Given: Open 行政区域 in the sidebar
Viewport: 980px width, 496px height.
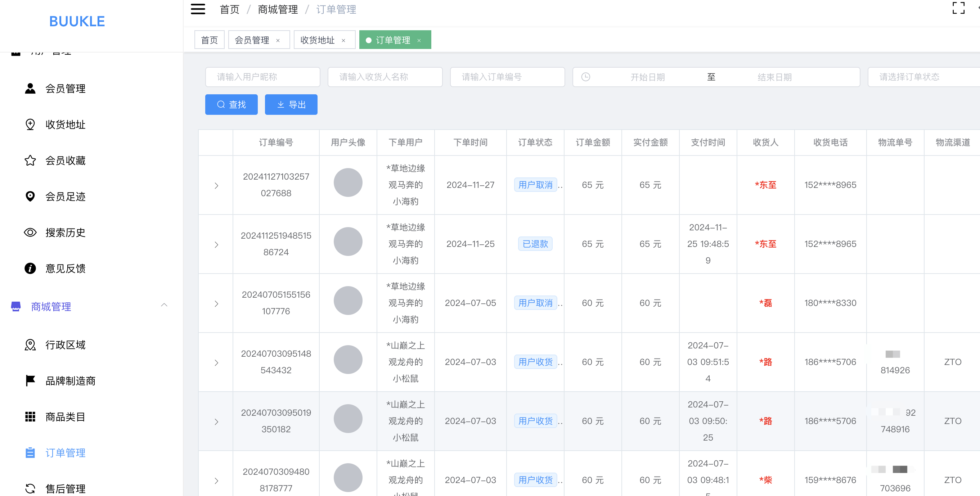Looking at the screenshot, I should pos(66,344).
